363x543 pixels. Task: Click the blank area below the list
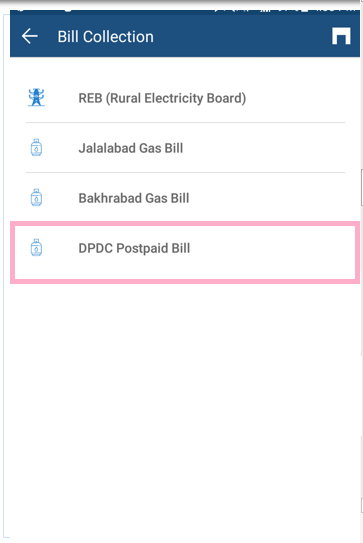pyautogui.click(x=185, y=409)
